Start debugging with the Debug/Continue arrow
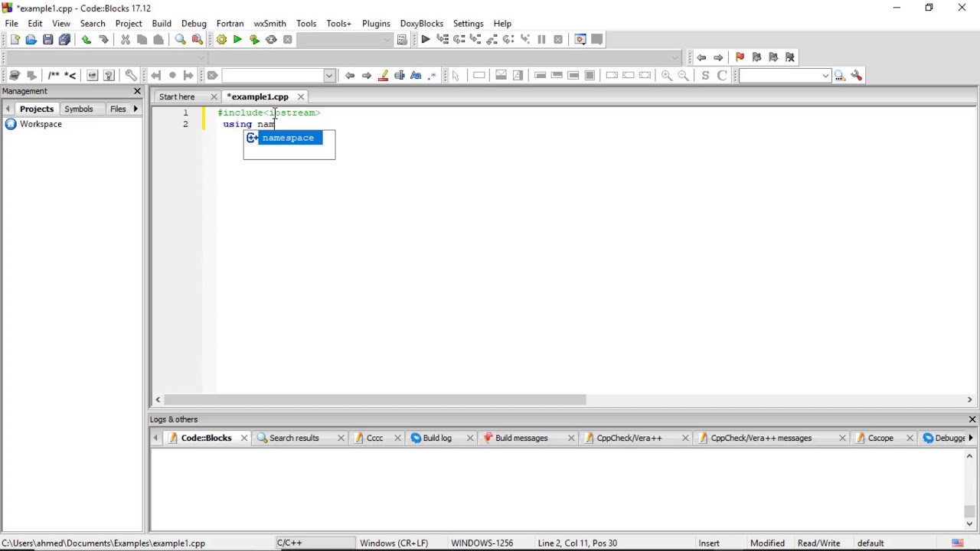 coord(425,40)
